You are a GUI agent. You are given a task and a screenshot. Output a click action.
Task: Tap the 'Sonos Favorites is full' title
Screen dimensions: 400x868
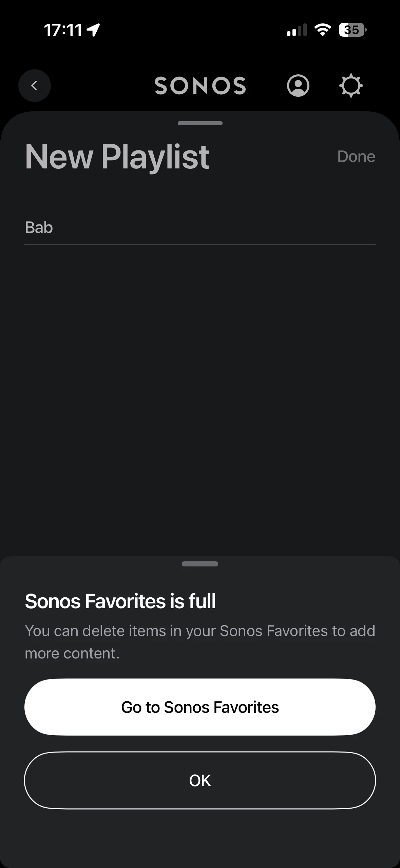click(120, 601)
